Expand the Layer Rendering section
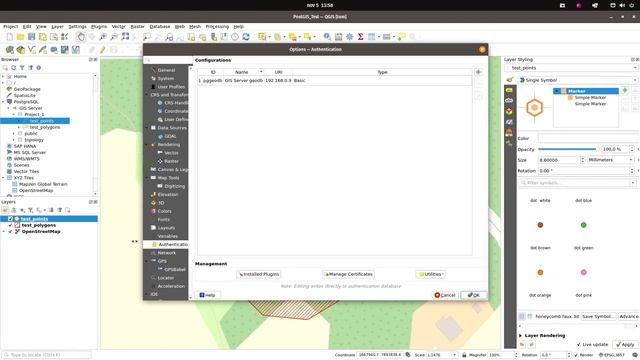The image size is (640, 360). [520, 336]
